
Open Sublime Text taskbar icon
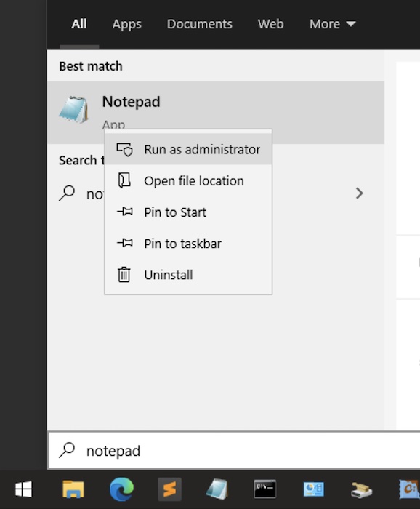pos(169,489)
